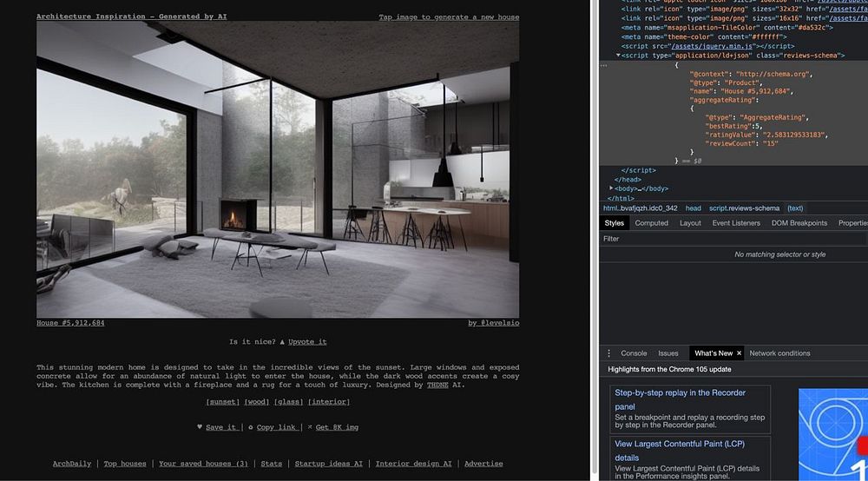
Task: Close the What's New tab
Action: coord(739,353)
